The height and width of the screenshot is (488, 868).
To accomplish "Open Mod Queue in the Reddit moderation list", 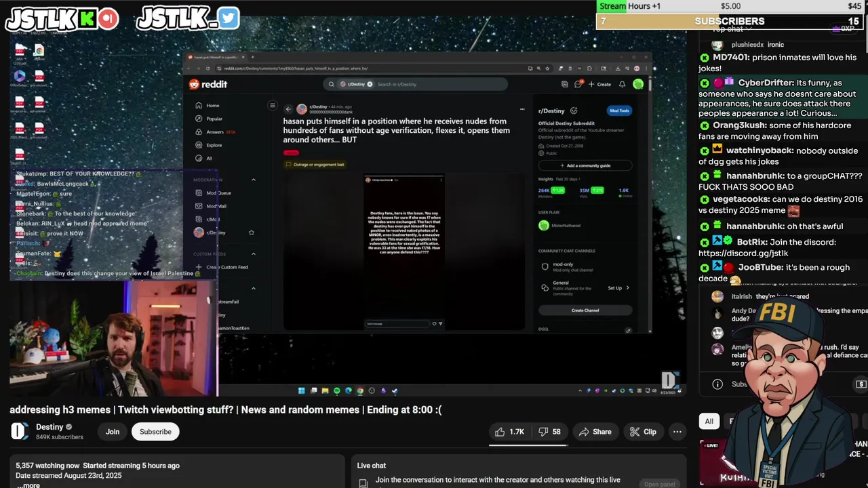I will click(213, 193).
